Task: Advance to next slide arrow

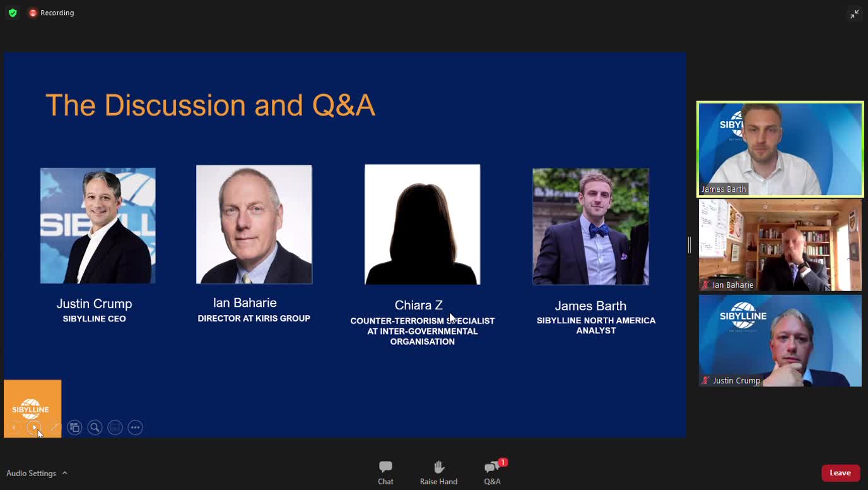Action: (x=34, y=427)
